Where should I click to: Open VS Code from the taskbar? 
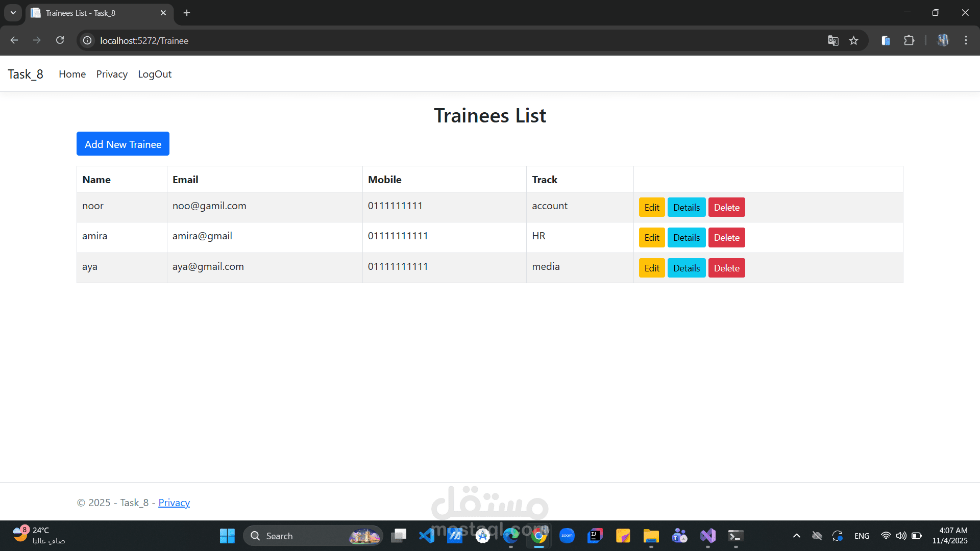click(427, 536)
